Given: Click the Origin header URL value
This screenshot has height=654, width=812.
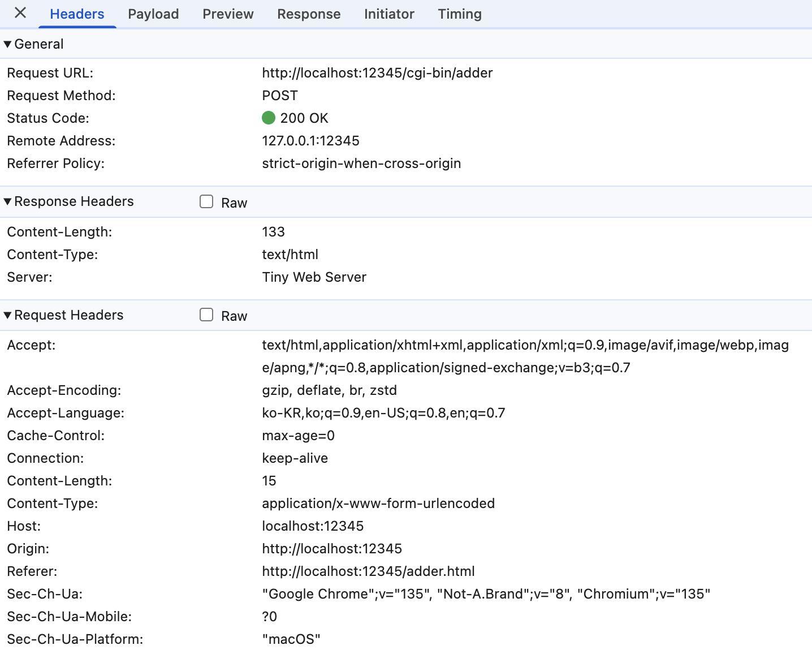Looking at the screenshot, I should [x=332, y=549].
